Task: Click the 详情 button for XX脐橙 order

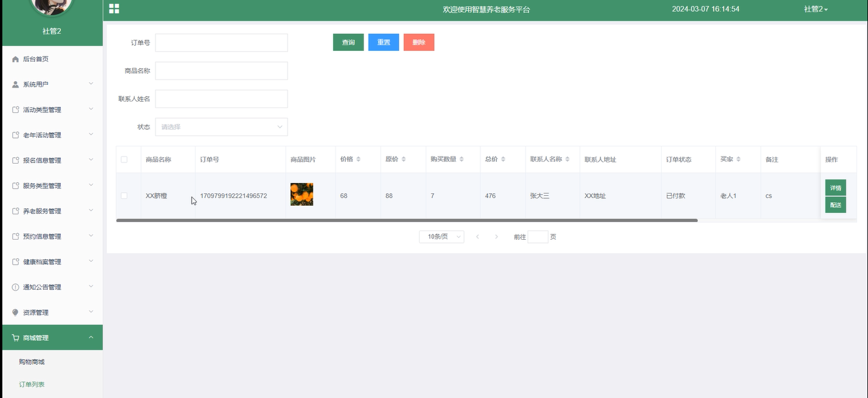Action: tap(836, 188)
